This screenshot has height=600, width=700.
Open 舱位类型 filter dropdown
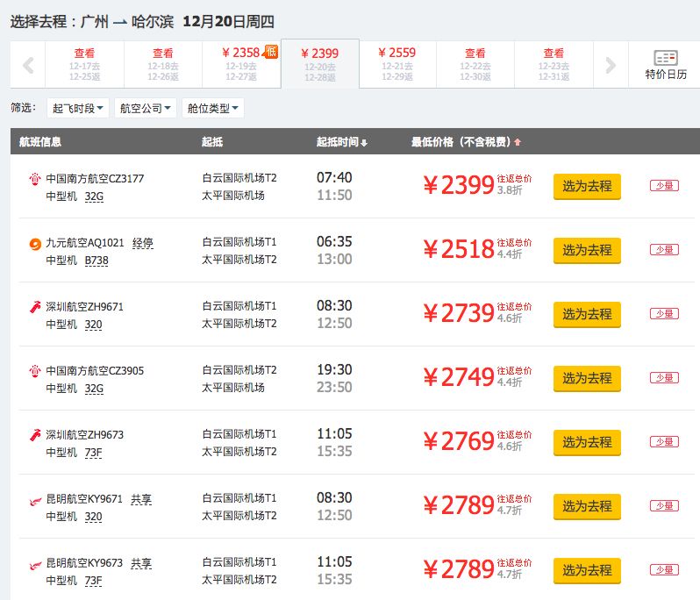tap(213, 108)
